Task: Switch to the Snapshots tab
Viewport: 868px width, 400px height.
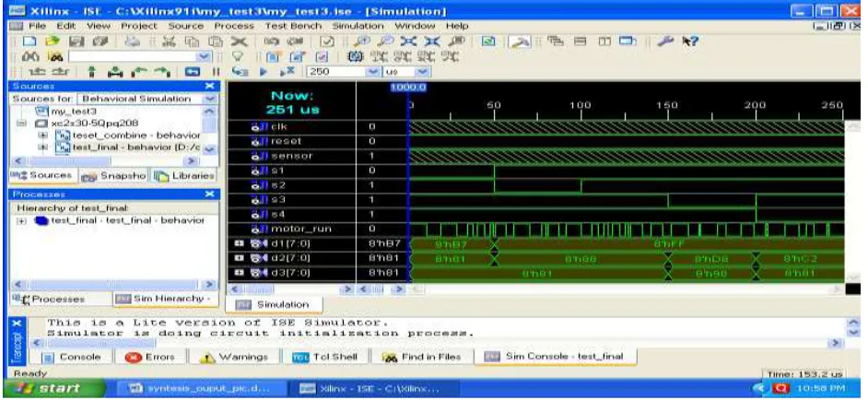Action: [x=113, y=176]
